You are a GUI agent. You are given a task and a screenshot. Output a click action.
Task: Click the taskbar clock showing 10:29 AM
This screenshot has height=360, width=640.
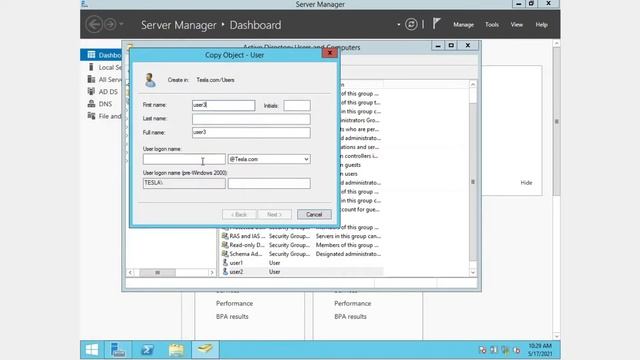pos(540,350)
